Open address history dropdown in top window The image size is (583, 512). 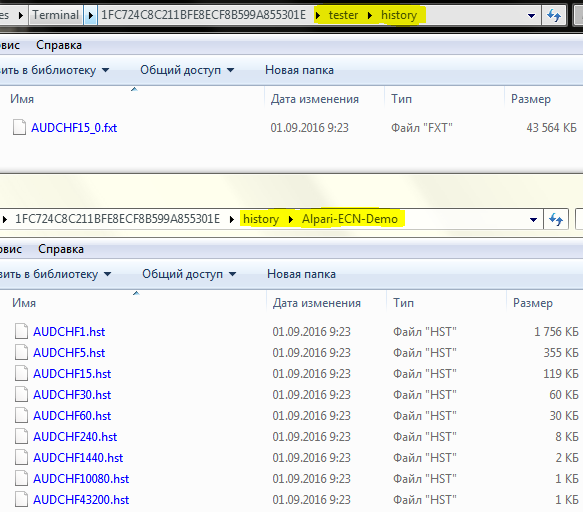(531, 16)
